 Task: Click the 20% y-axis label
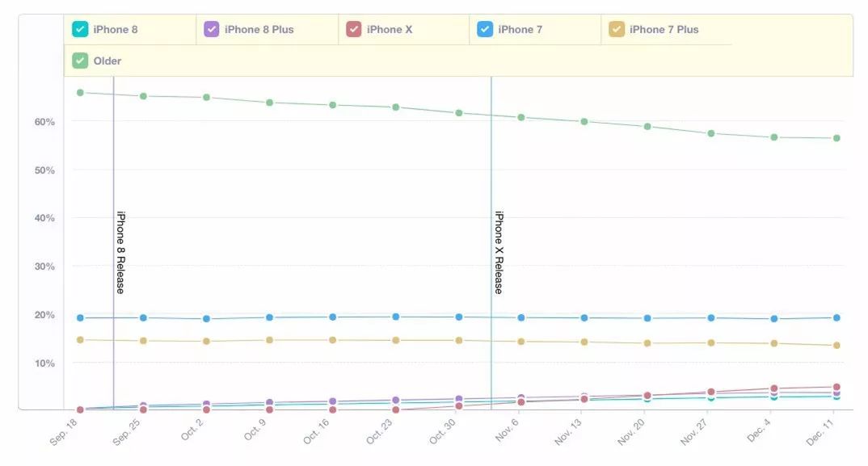coord(44,315)
